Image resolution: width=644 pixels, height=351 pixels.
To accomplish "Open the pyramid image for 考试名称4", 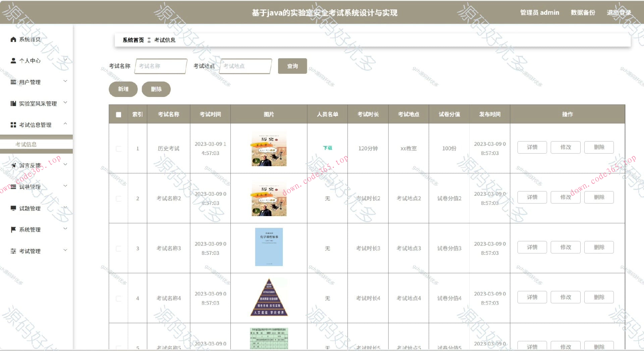I will (x=269, y=297).
